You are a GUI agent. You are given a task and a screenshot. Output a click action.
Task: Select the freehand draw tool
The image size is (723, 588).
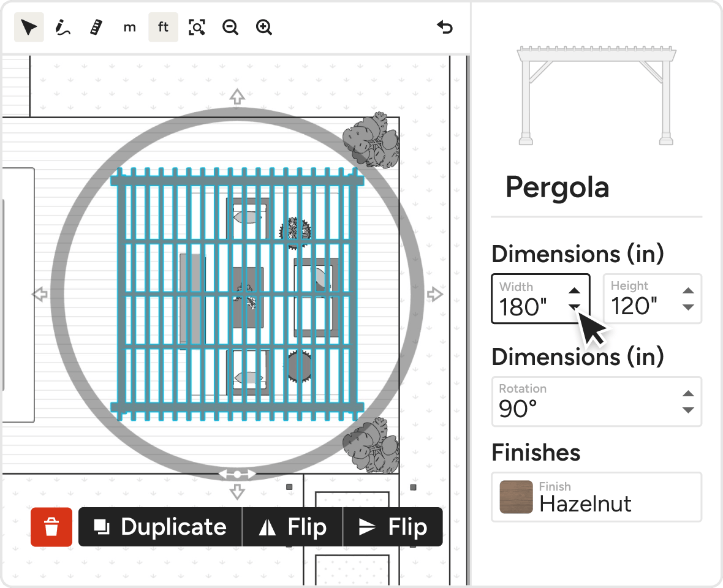point(62,28)
